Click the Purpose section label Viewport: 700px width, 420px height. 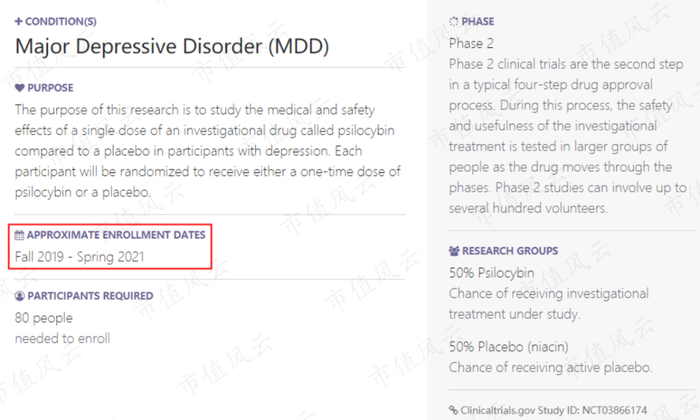point(50,88)
